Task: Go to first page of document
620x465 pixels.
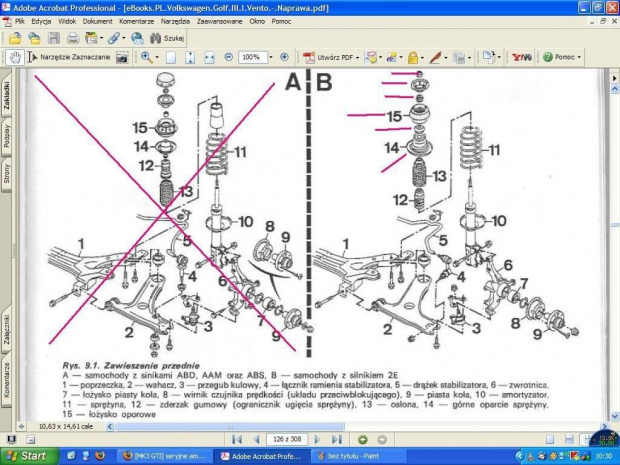Action: click(237, 439)
